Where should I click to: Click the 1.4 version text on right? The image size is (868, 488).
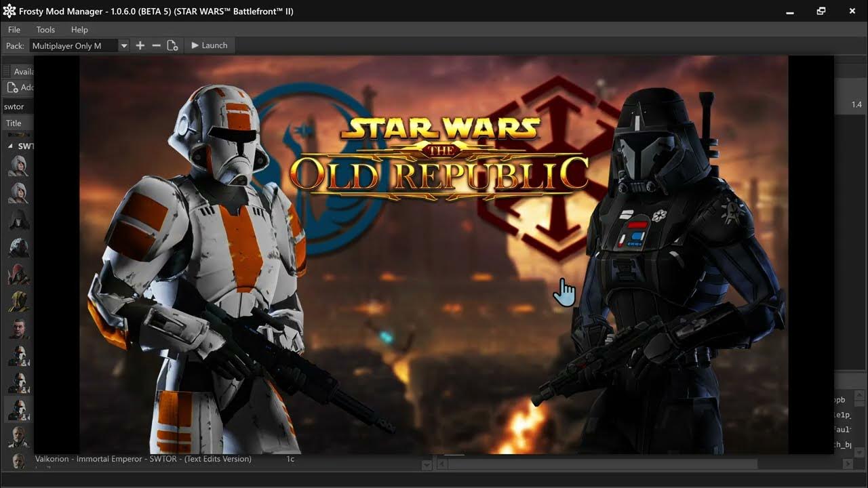[856, 104]
